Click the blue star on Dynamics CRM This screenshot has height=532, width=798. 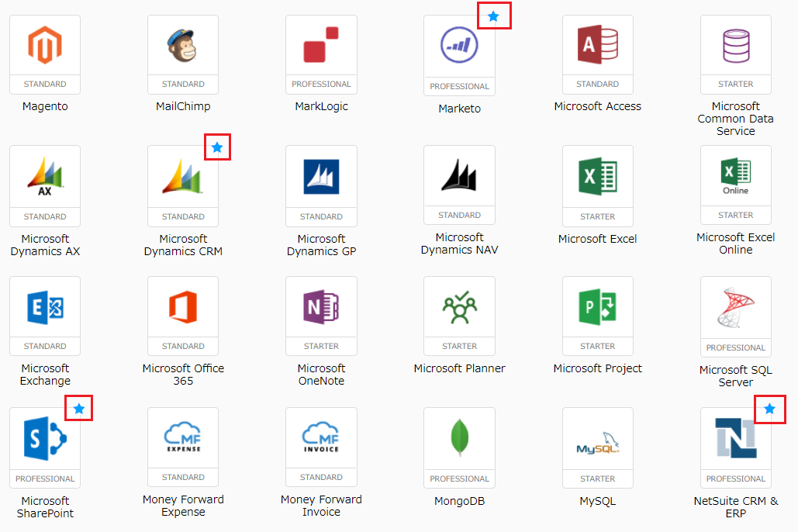tap(217, 147)
